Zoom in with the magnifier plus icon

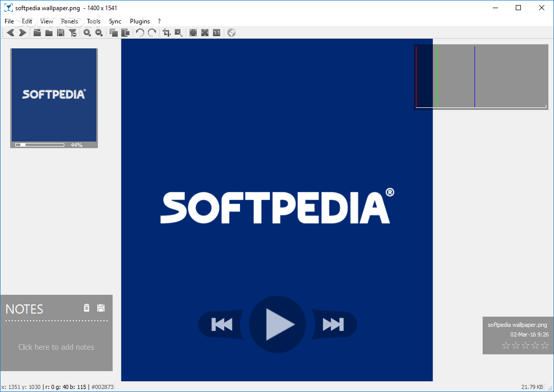point(87,33)
